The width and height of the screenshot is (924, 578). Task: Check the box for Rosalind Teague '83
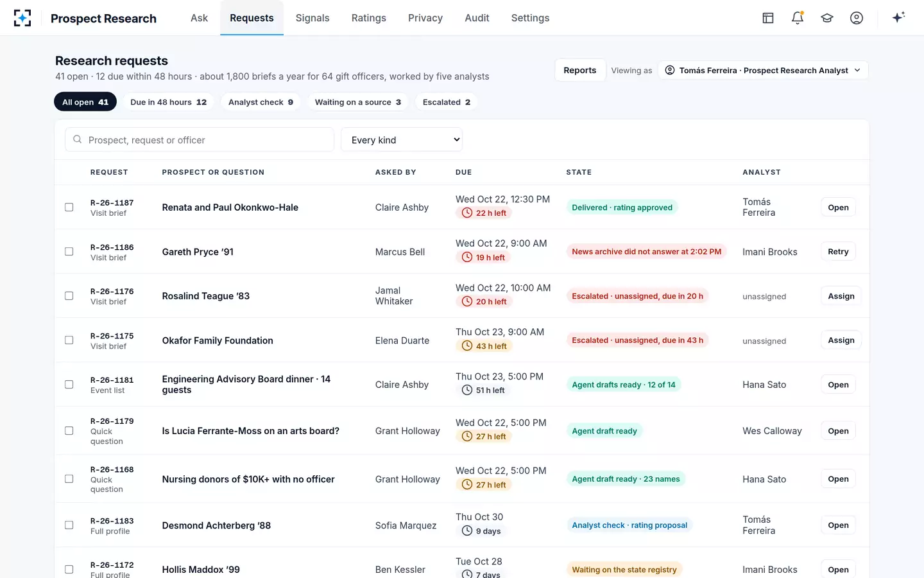(x=69, y=296)
